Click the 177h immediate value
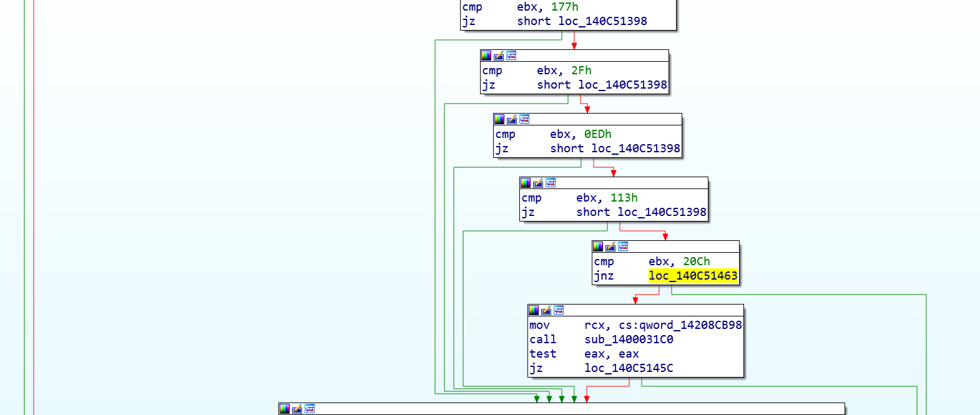 [564, 7]
